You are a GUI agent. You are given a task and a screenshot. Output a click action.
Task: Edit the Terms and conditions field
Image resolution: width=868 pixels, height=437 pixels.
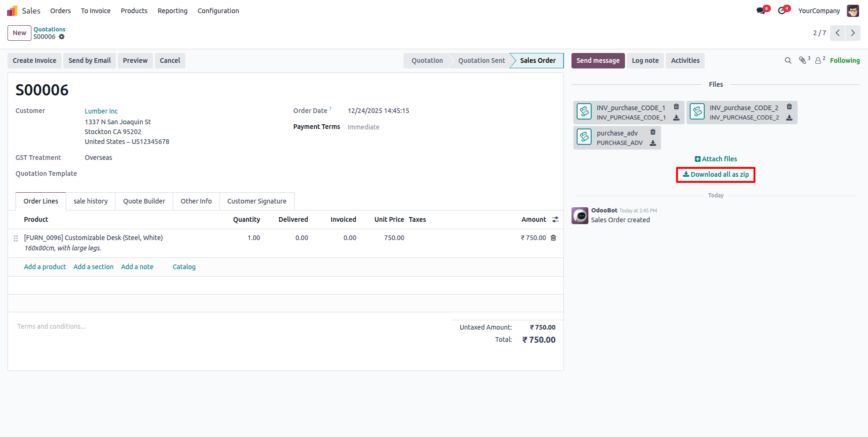coord(230,326)
